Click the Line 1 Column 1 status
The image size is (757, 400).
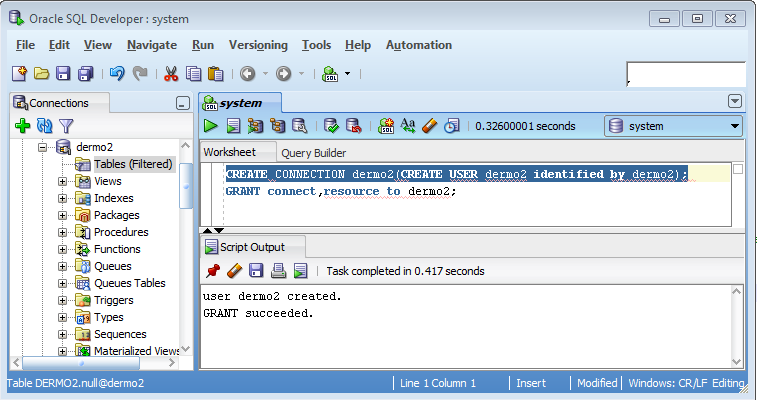[x=438, y=383]
